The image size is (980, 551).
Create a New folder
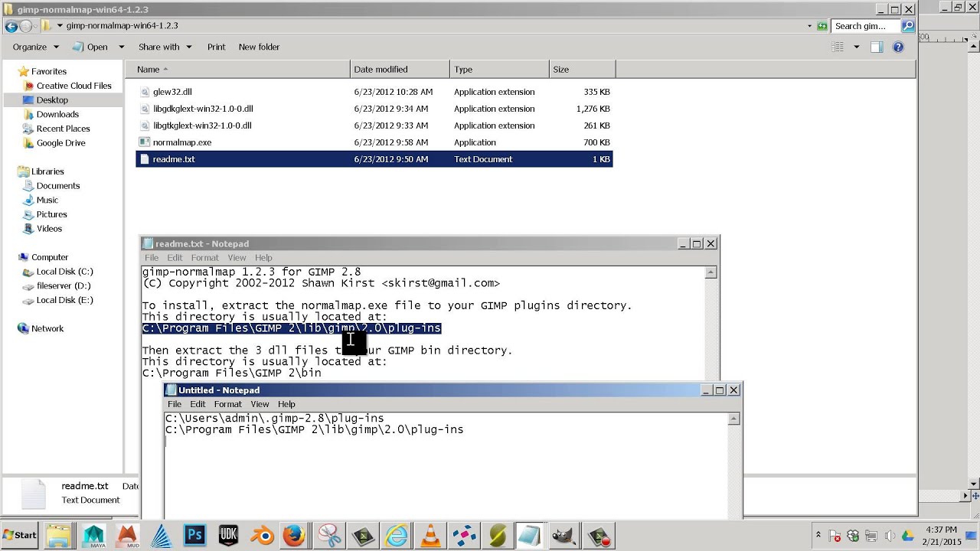pos(259,47)
